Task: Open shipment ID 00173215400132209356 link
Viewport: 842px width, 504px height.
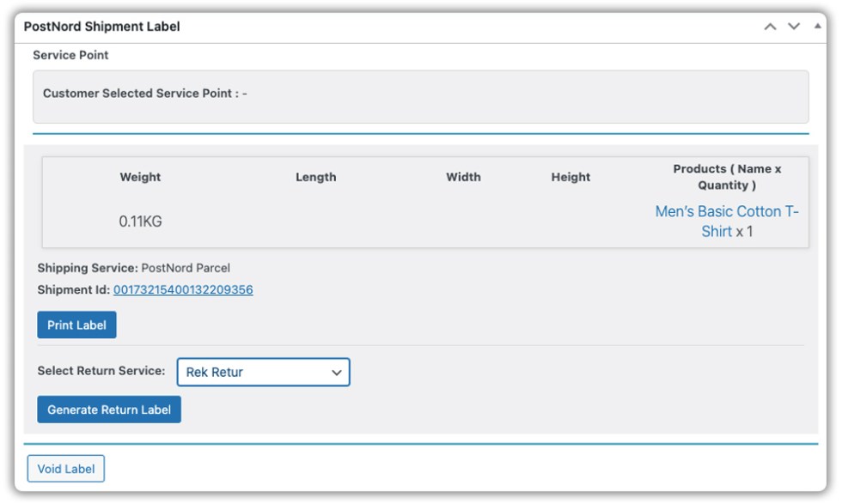Action: point(183,290)
